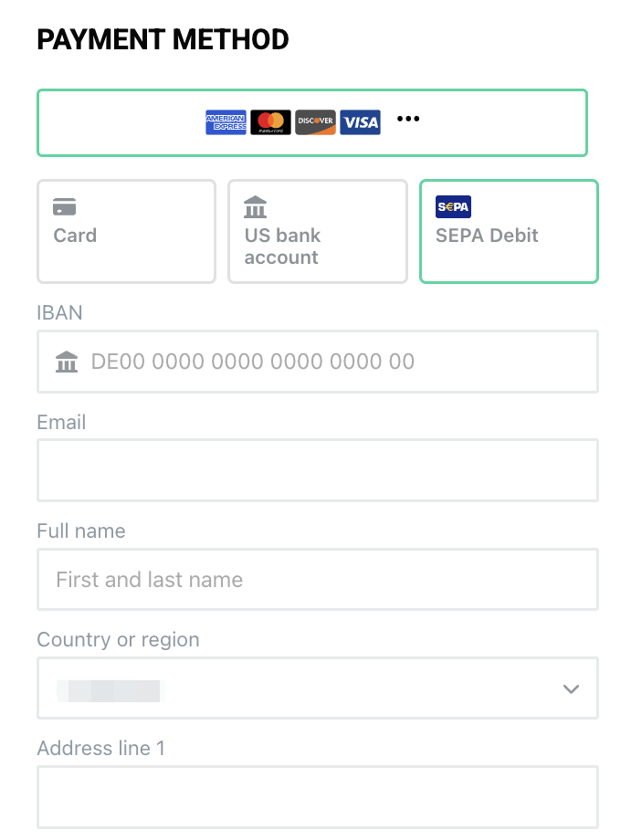Focus the Address line 1 field
642x840 pixels.
coord(317,797)
